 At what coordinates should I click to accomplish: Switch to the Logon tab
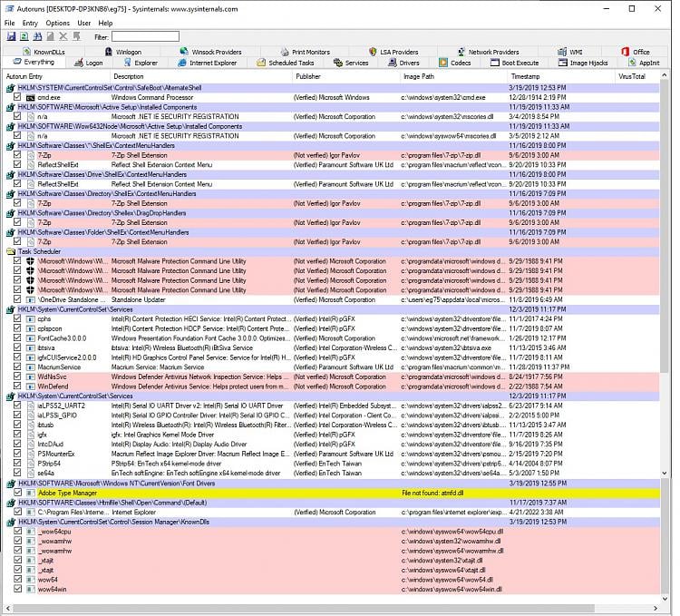click(89, 63)
